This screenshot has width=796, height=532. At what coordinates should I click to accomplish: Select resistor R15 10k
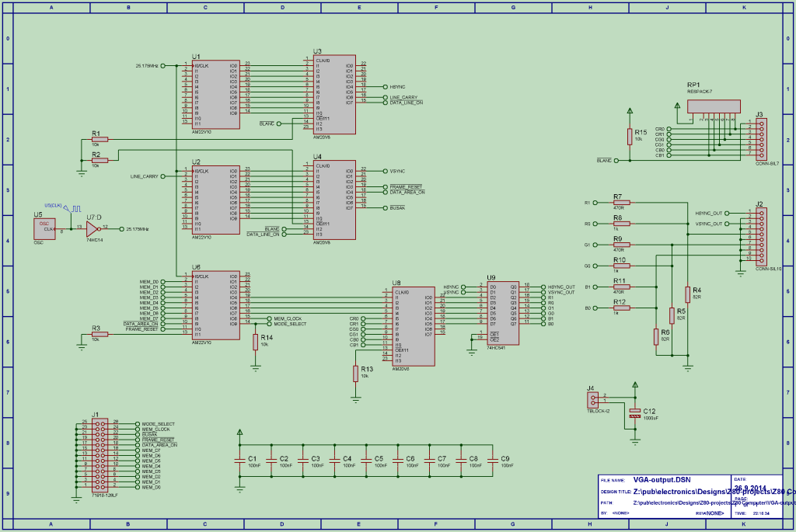tap(630, 137)
